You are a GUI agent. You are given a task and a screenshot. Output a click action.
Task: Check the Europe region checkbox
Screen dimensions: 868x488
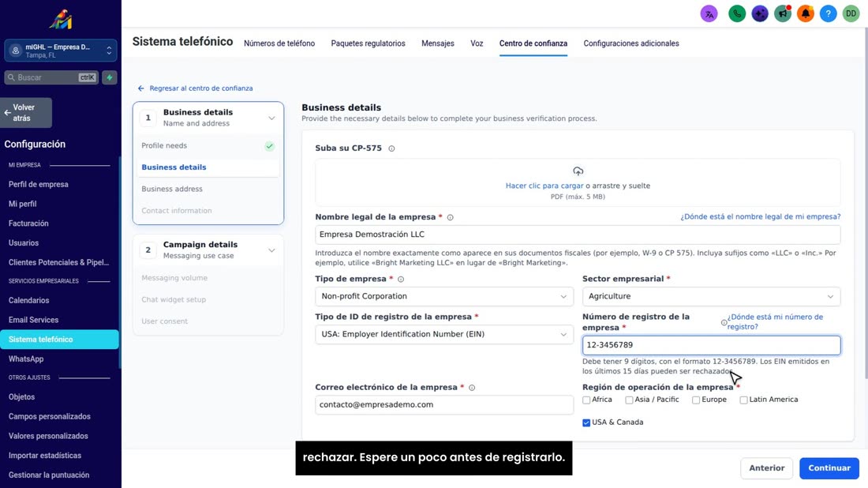pyautogui.click(x=696, y=400)
